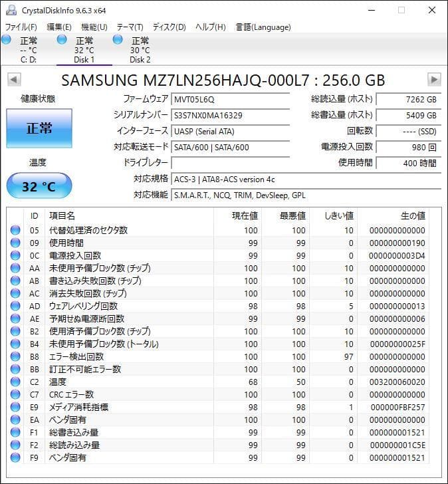Click status icon for attribute B4

pos(15,344)
